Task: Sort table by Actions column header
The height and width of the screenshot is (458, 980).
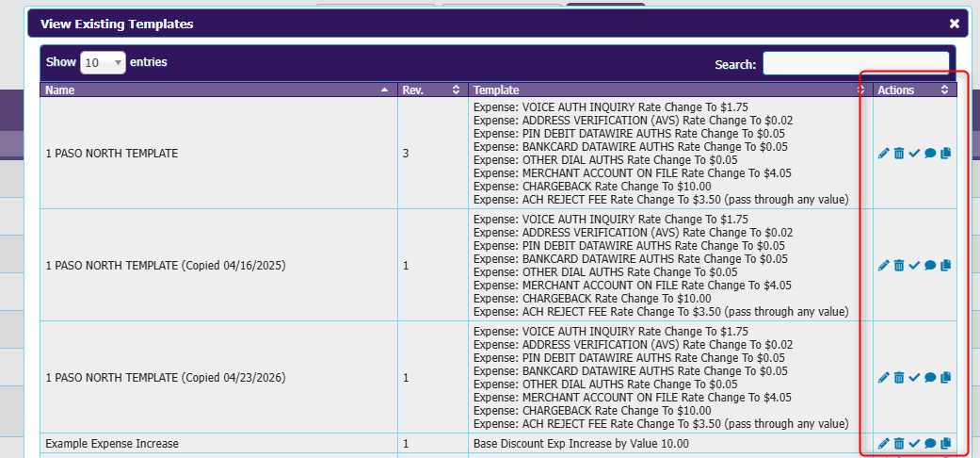Action: point(914,90)
